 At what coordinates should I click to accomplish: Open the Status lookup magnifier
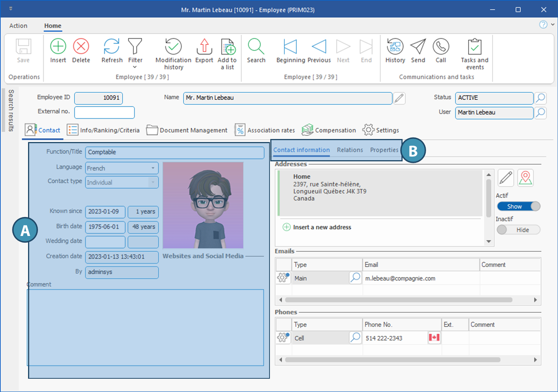(x=540, y=98)
